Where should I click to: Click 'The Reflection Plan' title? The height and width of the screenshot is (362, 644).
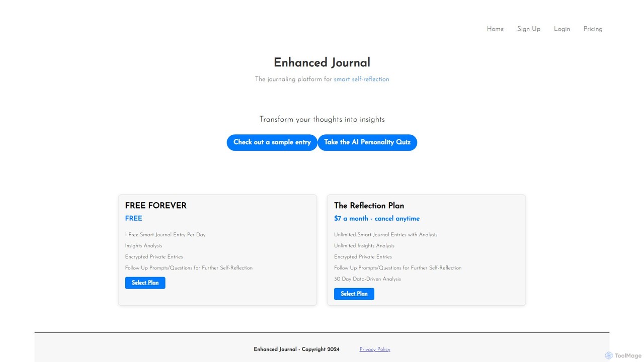pyautogui.click(x=369, y=205)
